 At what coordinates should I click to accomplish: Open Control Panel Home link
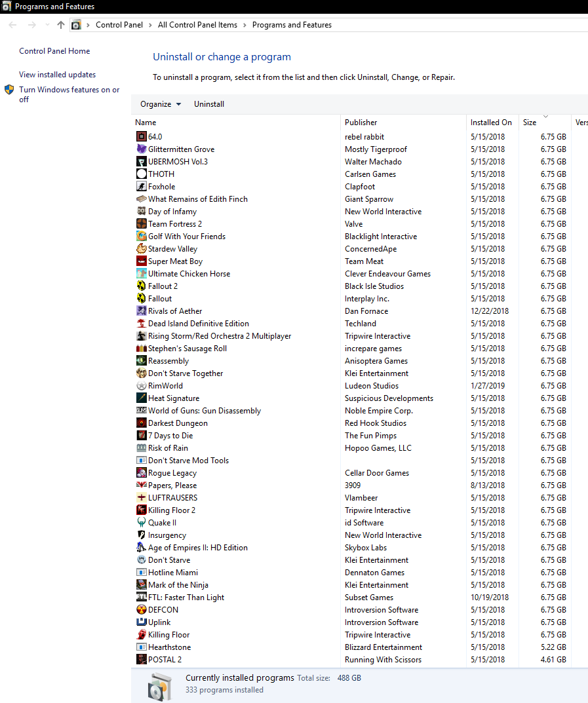54,51
